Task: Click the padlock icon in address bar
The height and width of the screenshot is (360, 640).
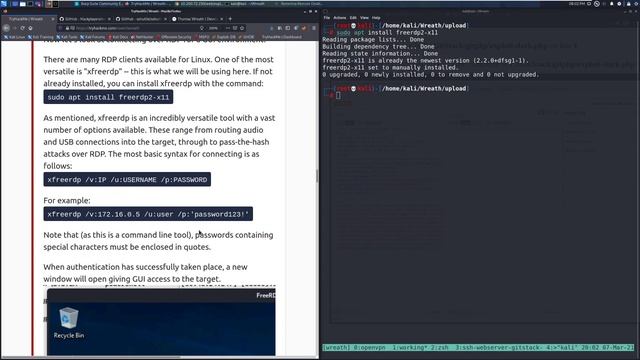Action: pos(67,28)
